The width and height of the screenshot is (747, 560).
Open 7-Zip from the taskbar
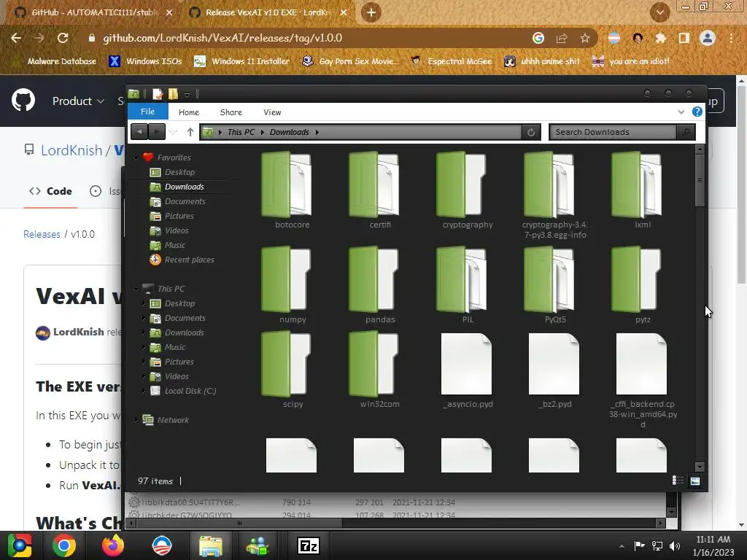[x=309, y=545]
